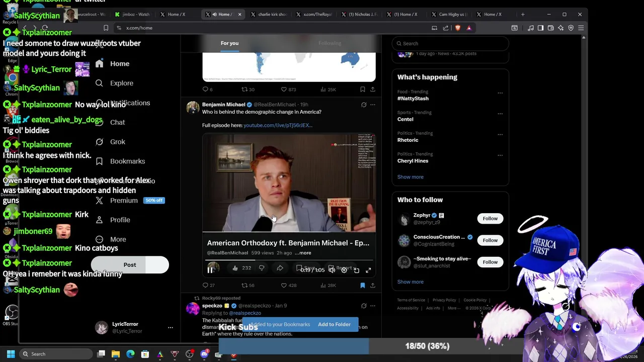Open Grok in the X sidebar

coord(111,142)
